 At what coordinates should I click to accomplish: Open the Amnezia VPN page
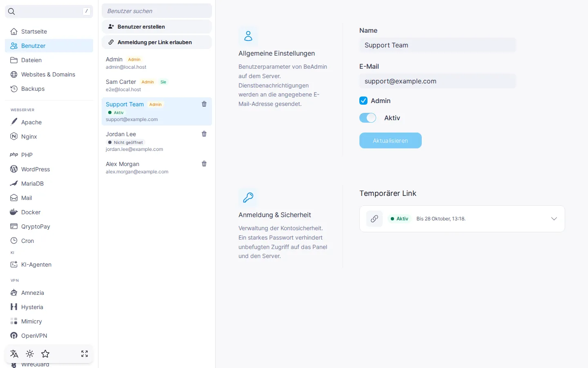pos(49,293)
